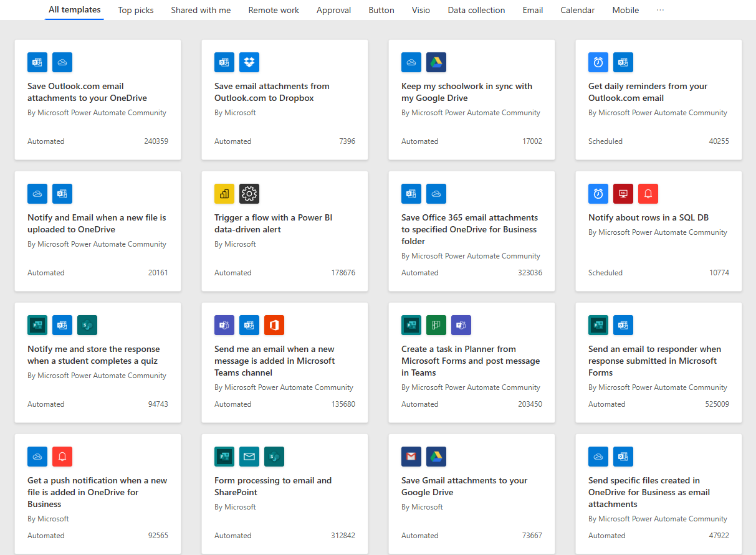
Task: Click the SharePoint icon on the Form processing card
Action: (x=274, y=457)
